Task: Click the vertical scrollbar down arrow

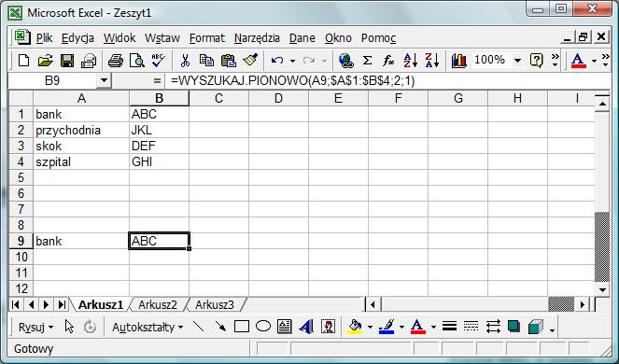Action: [602, 290]
